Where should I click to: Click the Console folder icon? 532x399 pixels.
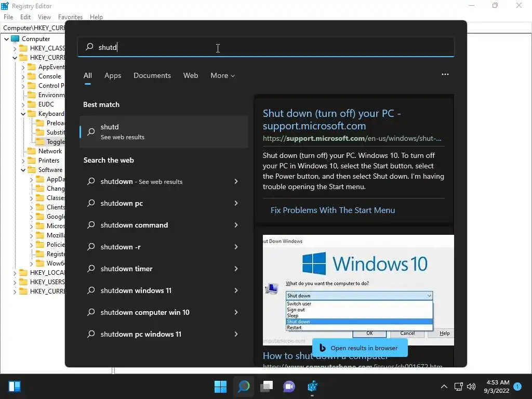click(x=32, y=76)
